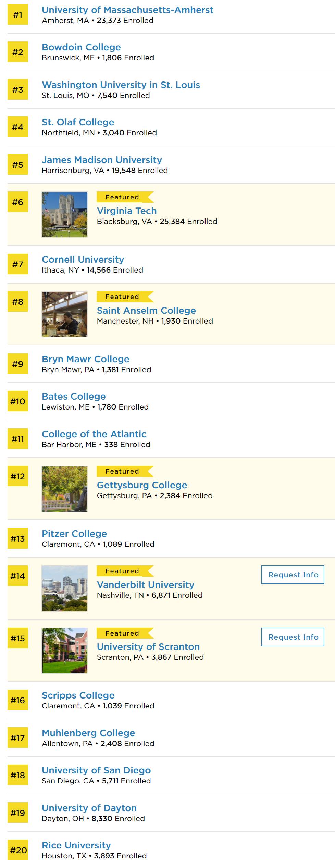Request info for Vanderbilt University
335x868 pixels.
[293, 575]
